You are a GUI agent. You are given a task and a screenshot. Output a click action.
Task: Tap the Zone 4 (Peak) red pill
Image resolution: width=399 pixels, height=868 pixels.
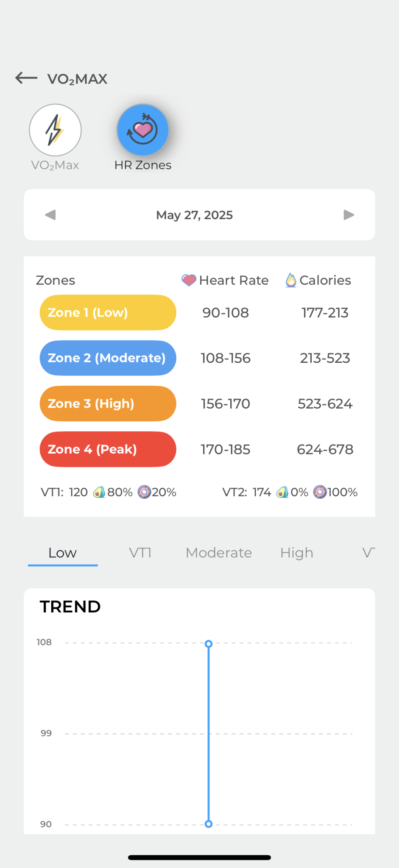tap(108, 449)
